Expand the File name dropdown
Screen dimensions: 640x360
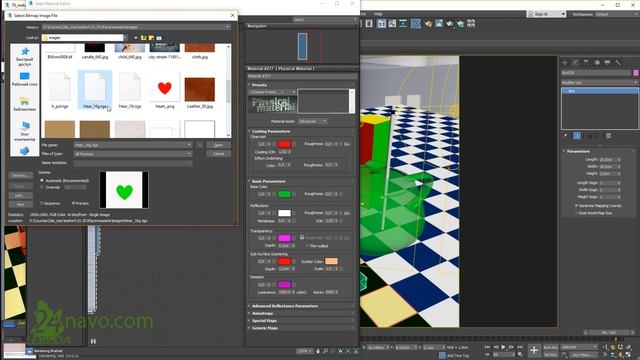[x=189, y=145]
